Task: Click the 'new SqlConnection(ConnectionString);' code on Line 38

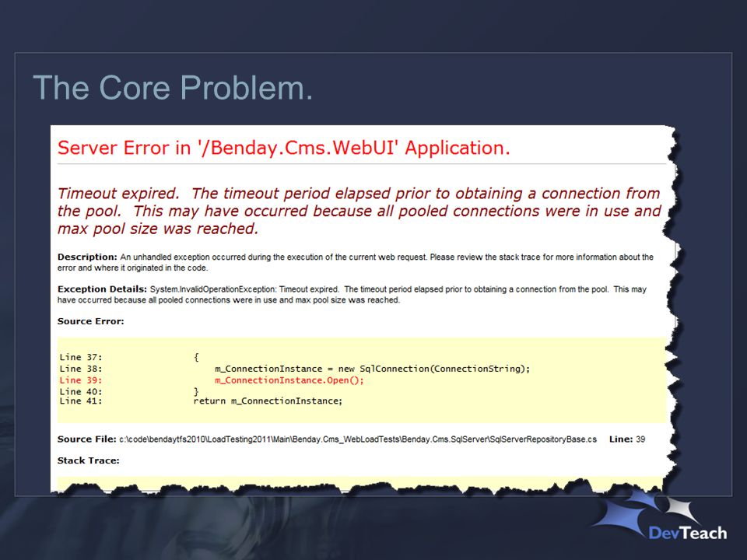Action: (x=434, y=369)
